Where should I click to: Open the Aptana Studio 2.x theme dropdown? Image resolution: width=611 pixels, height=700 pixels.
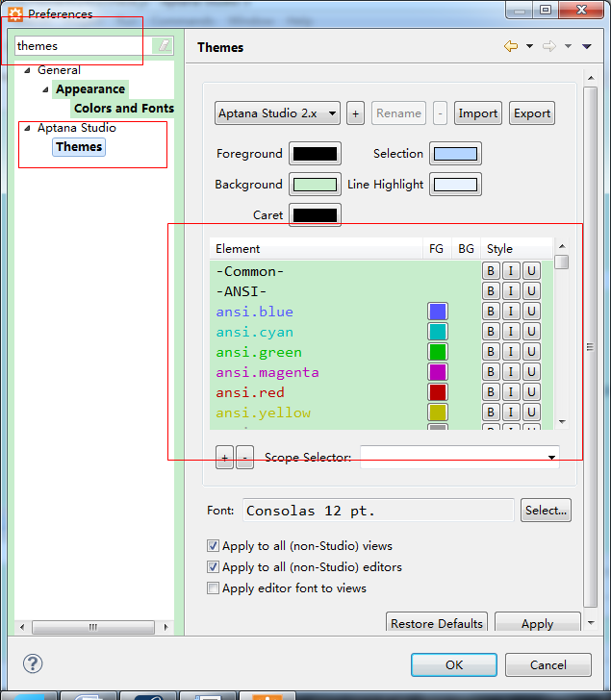click(x=277, y=112)
